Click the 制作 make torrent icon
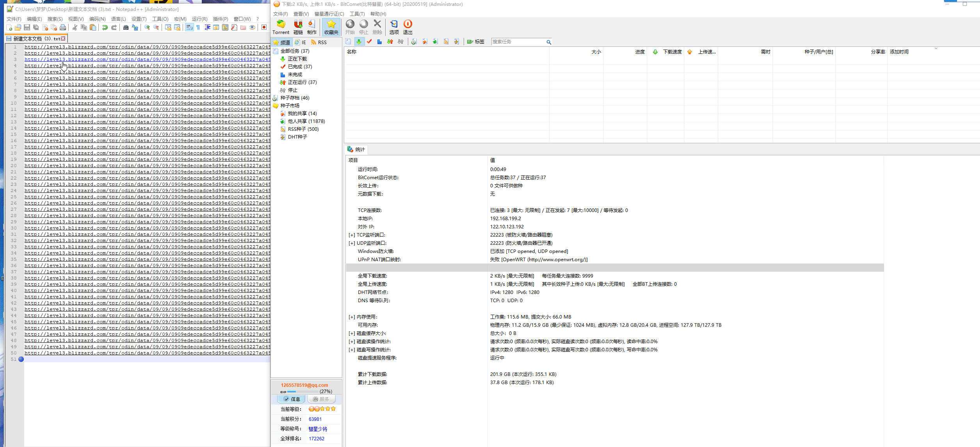Screen dimensions: 980x447 312,27
